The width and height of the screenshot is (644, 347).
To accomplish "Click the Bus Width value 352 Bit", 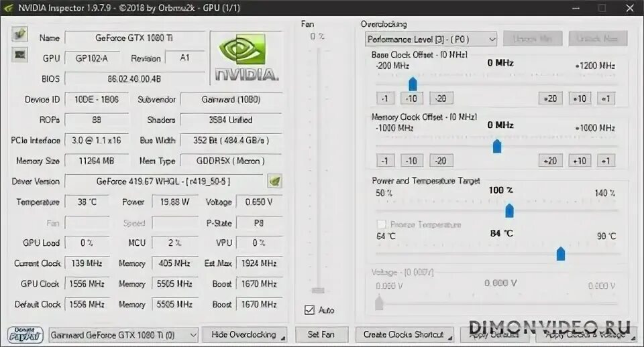I will coord(231,140).
